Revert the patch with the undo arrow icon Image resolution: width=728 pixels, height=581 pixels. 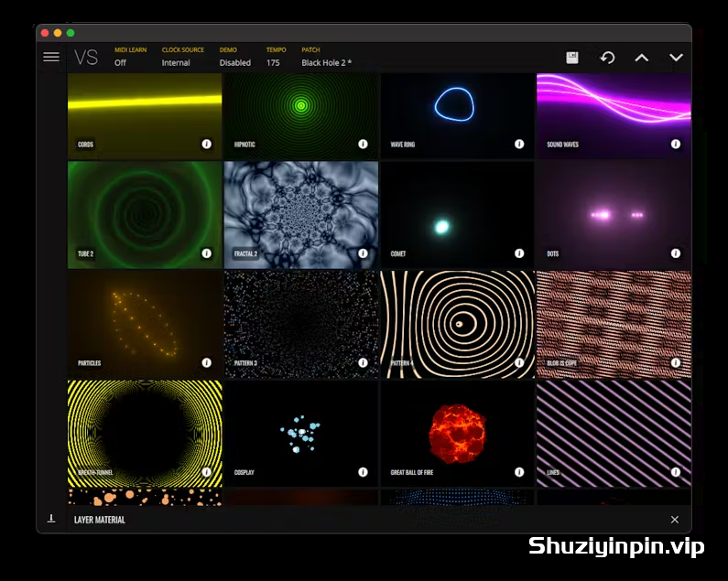[607, 58]
